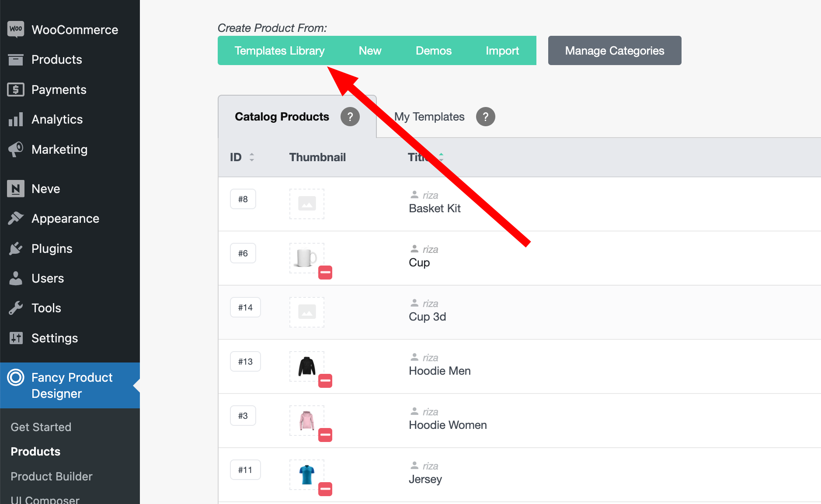Screen dimensions: 821x504
Task: Open Analytics menu item
Action: pyautogui.click(x=70, y=119)
